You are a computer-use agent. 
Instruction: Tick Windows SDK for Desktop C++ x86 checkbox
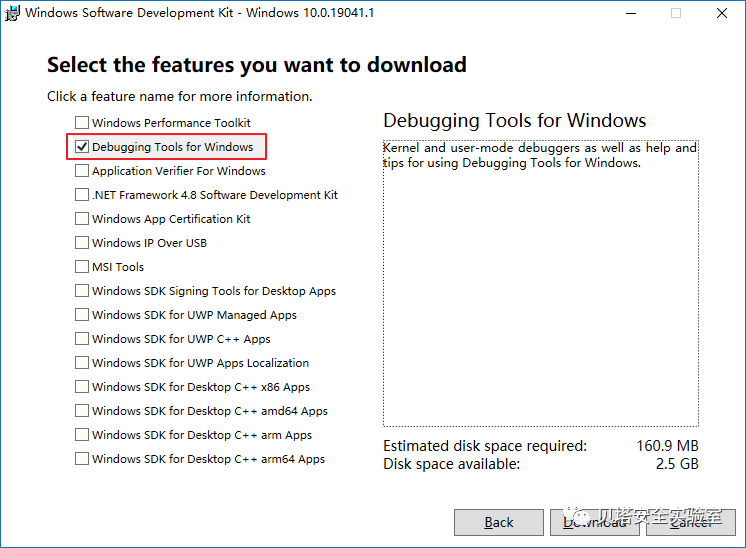(82, 387)
